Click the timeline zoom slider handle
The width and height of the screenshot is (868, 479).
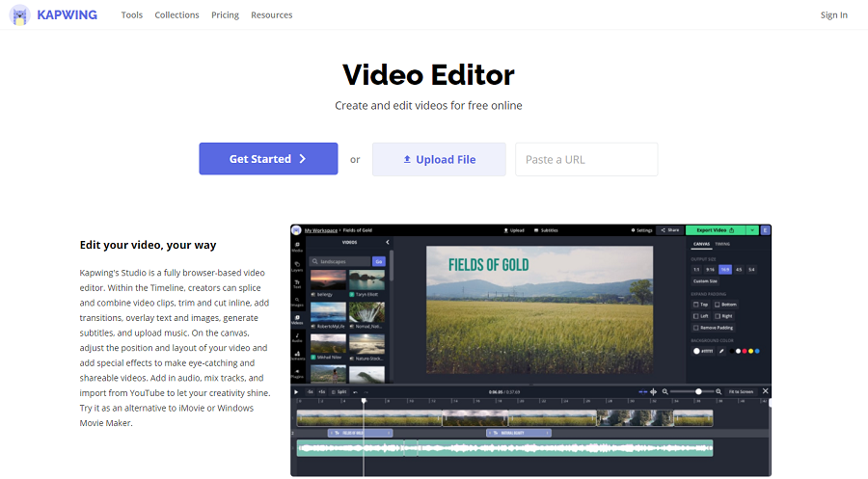698,391
